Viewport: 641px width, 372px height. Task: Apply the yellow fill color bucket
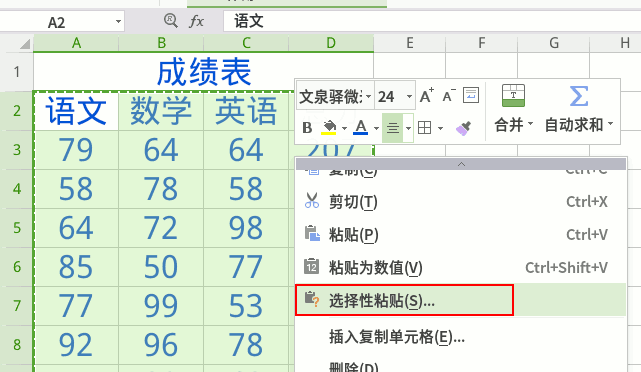tap(329, 128)
